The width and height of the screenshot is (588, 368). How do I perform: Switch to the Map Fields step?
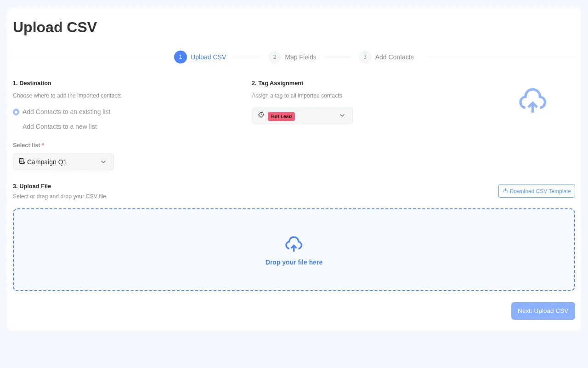300,57
